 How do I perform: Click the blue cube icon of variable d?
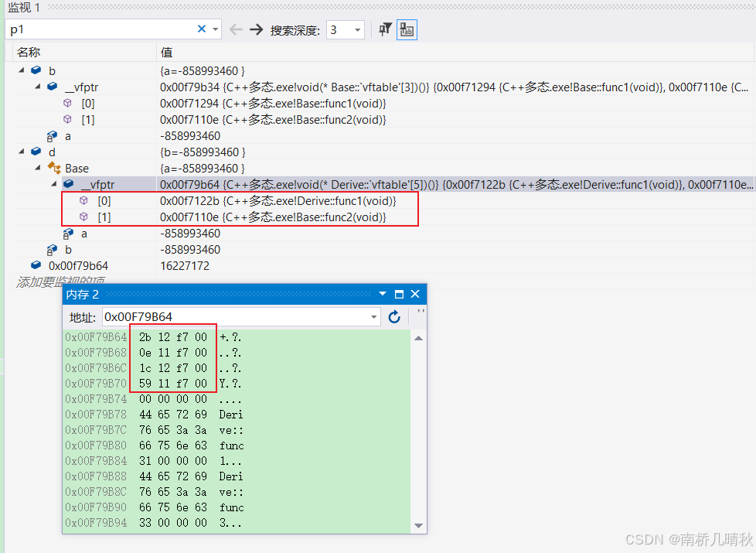point(36,152)
